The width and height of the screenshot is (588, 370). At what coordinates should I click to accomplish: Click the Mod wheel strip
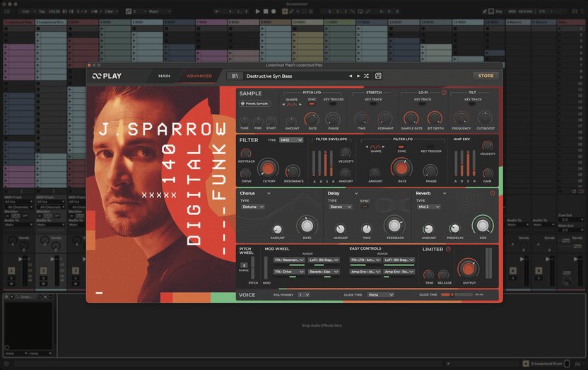266,268
